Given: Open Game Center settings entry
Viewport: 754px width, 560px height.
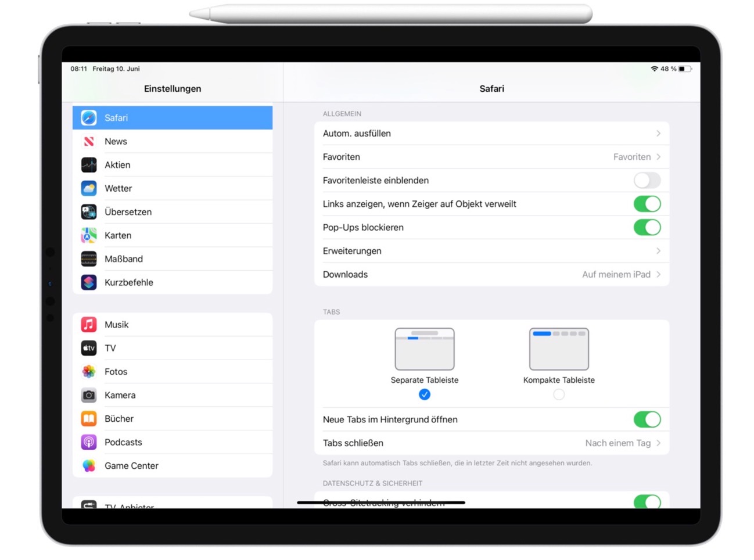Looking at the screenshot, I should click(173, 466).
